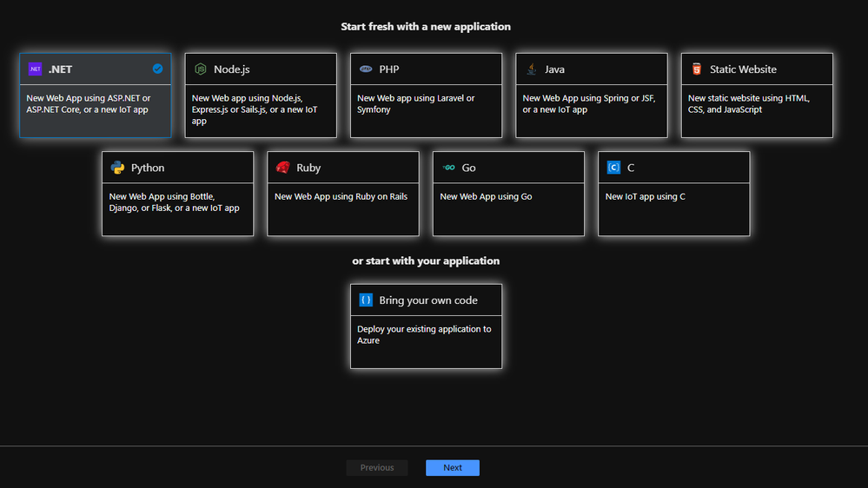Image resolution: width=868 pixels, height=488 pixels.
Task: Select the Bring your own code title
Action: [428, 300]
